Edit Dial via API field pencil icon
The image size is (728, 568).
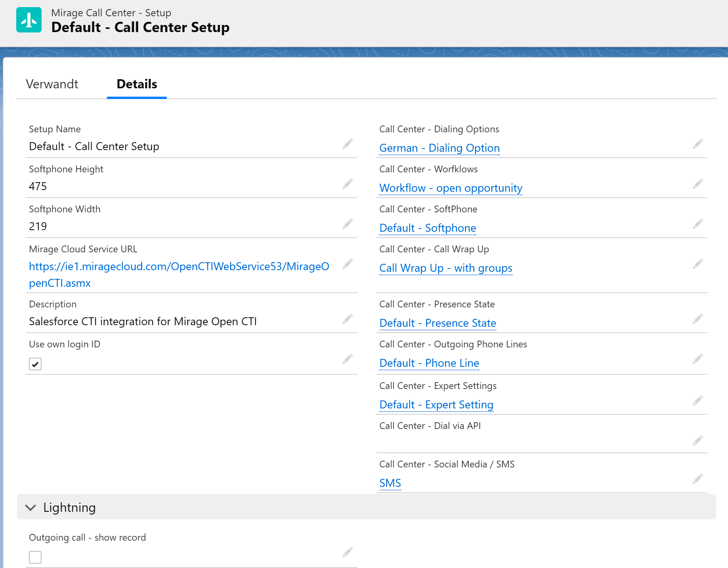click(698, 440)
